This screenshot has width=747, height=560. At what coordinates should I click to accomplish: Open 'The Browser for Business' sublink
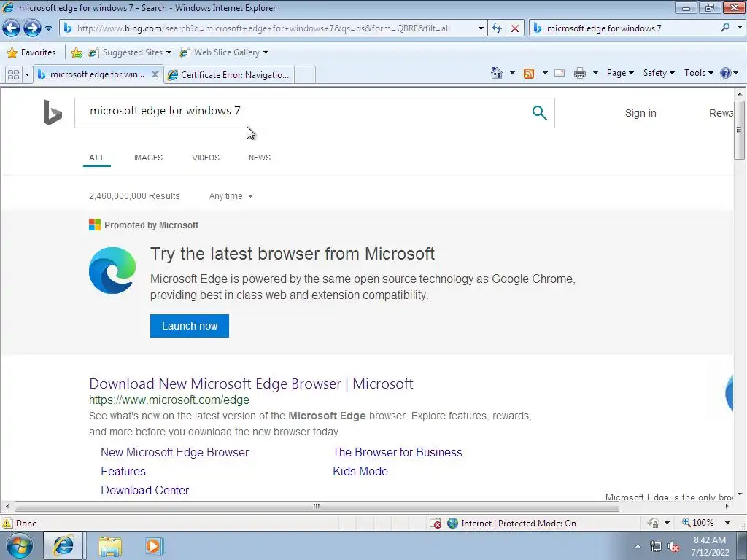(x=398, y=452)
